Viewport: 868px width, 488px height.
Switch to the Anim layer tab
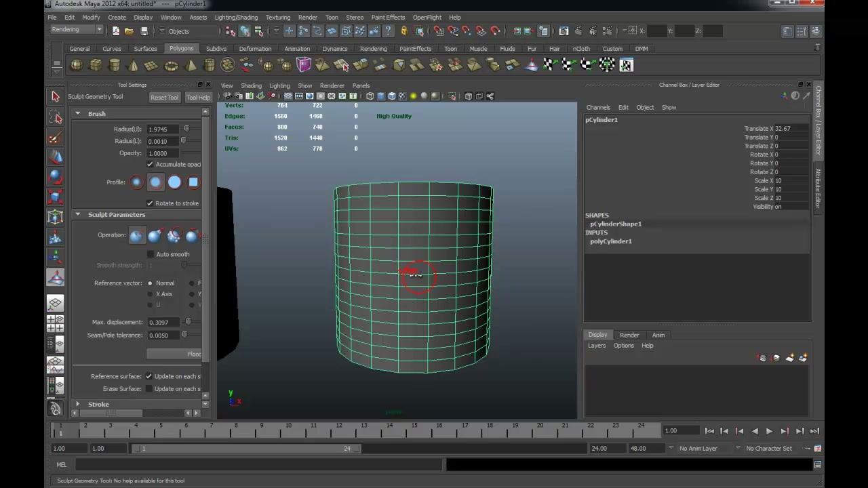tap(658, 335)
